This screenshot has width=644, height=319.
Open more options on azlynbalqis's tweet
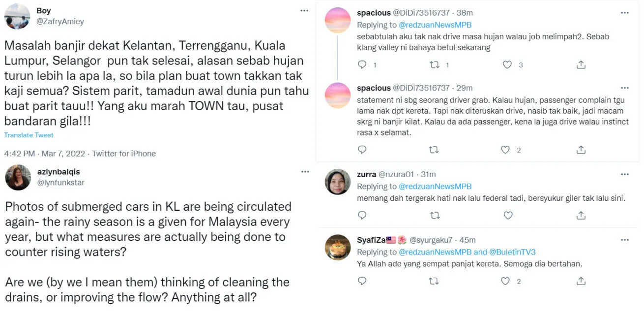[x=305, y=171]
